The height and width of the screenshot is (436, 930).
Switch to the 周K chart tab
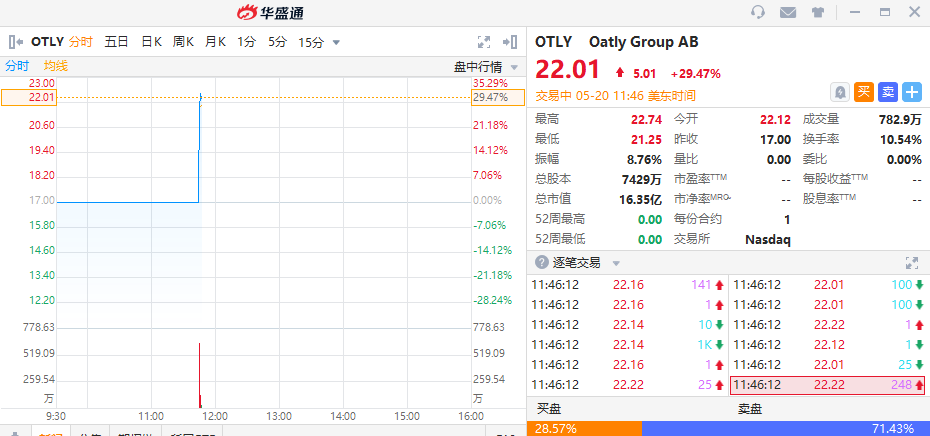pyautogui.click(x=183, y=42)
